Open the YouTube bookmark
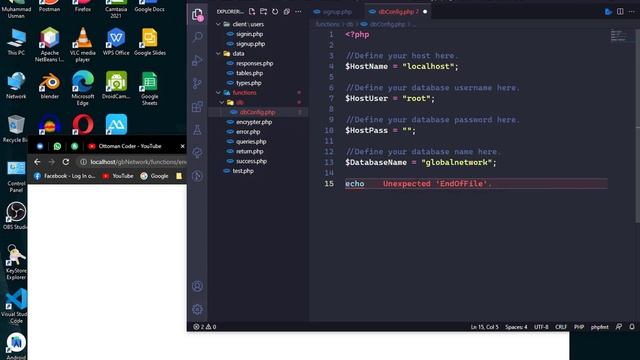Screen dimensions: 640x360 click(118, 176)
